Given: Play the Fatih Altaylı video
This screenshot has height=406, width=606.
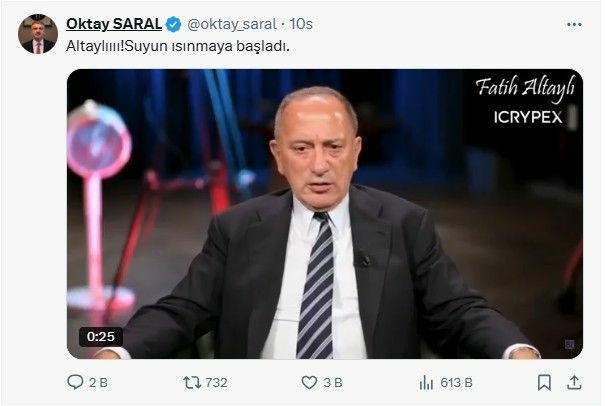Looking at the screenshot, I should pyautogui.click(x=325, y=214).
